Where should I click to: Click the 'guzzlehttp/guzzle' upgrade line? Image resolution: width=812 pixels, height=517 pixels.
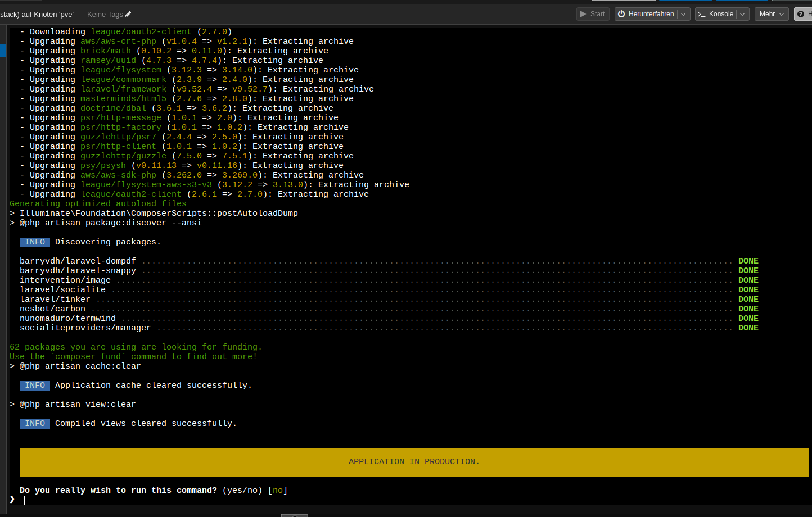pyautogui.click(x=187, y=156)
